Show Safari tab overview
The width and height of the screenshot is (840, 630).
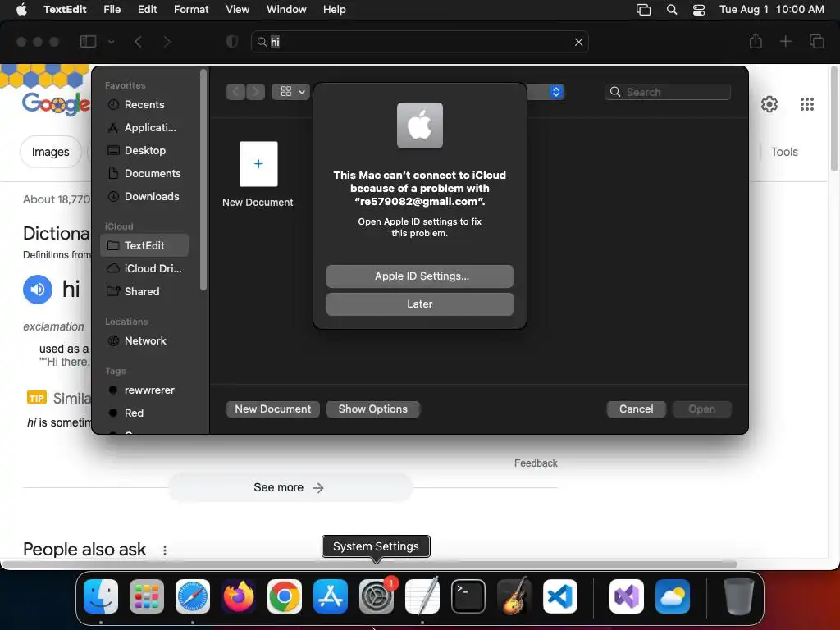pos(816,41)
